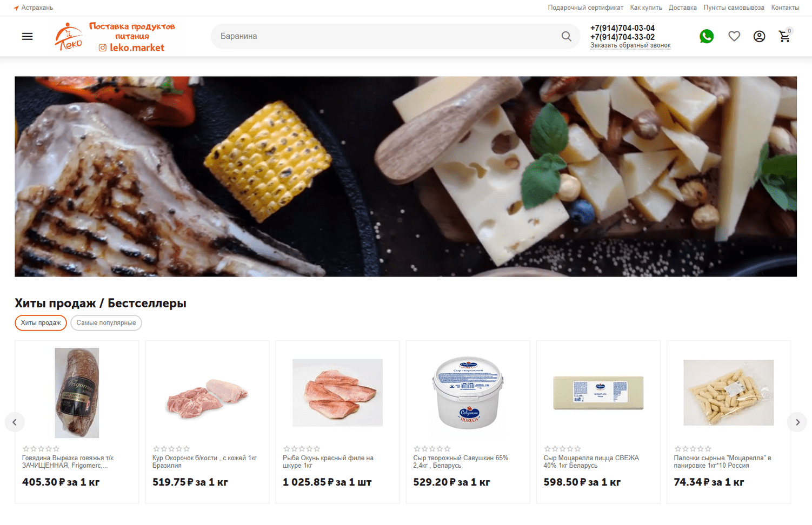Viewport: 812px width, 525px height.
Task: Open Рыба Окунь красный product thumbnail
Action: click(x=337, y=393)
